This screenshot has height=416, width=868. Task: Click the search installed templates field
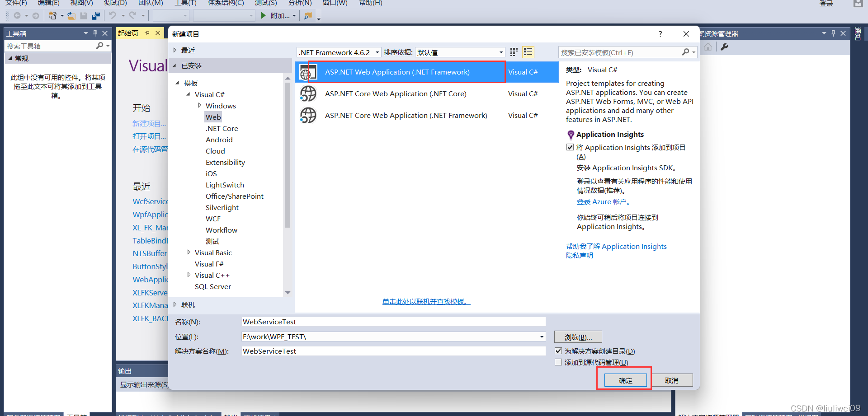click(620, 52)
